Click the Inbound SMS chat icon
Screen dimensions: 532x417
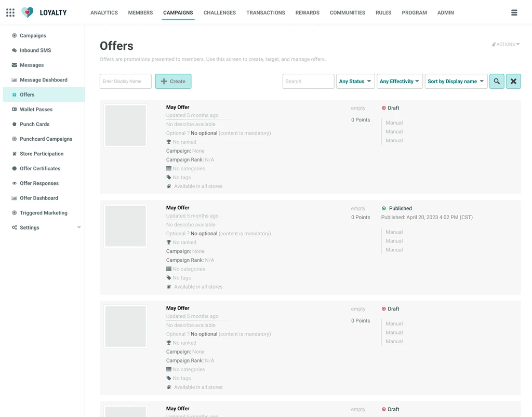pyautogui.click(x=14, y=50)
